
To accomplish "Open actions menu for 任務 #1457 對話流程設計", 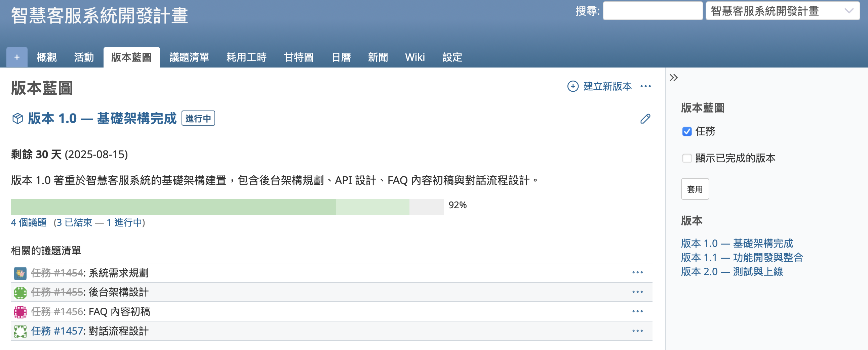I will [x=637, y=331].
